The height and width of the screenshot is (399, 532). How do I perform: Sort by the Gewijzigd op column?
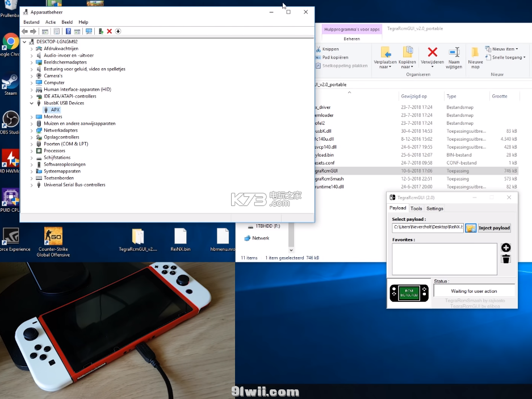[x=414, y=96]
